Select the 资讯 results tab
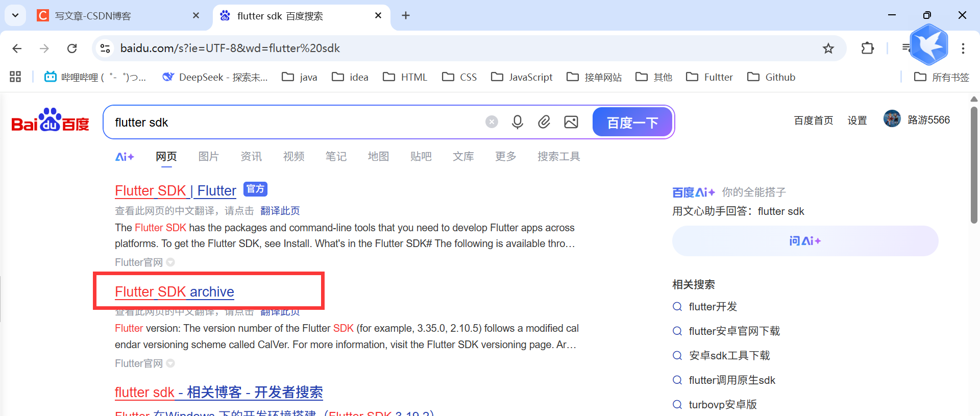 tap(251, 157)
